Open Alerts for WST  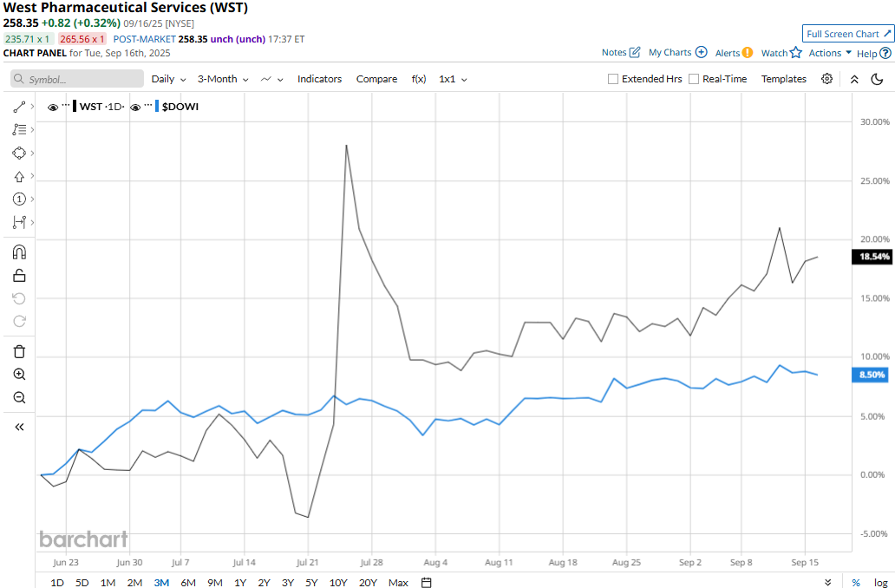click(734, 53)
